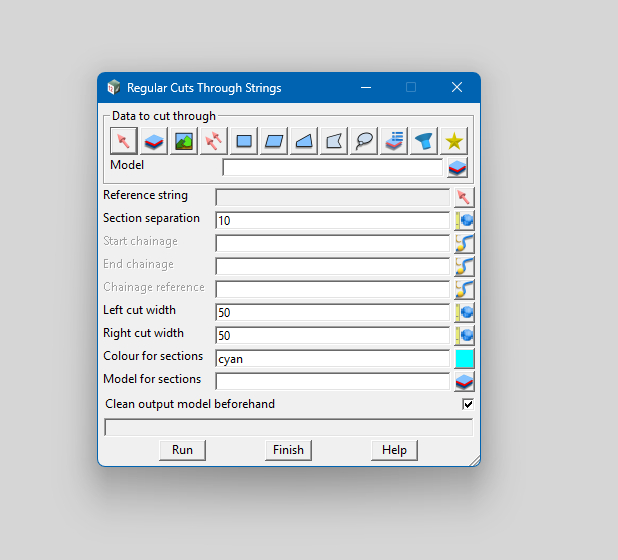Focus the Colour for sections text field
Viewport: 618px width, 560px height.
click(332, 358)
